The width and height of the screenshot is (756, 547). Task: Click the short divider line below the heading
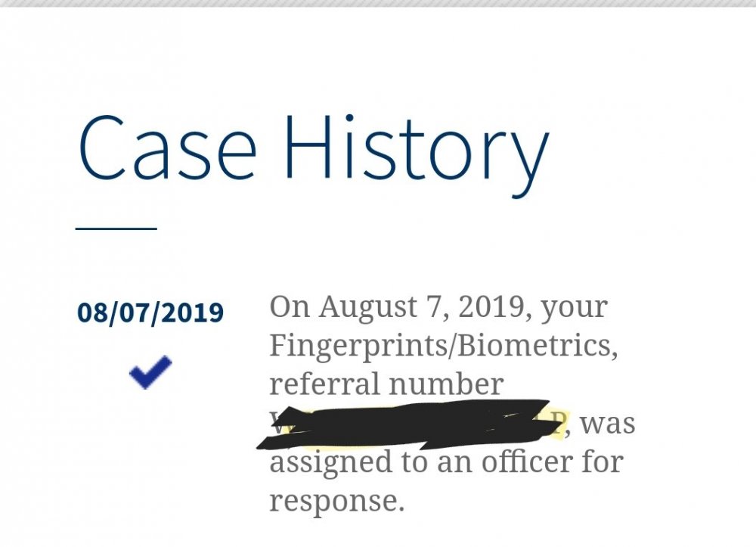pos(116,227)
